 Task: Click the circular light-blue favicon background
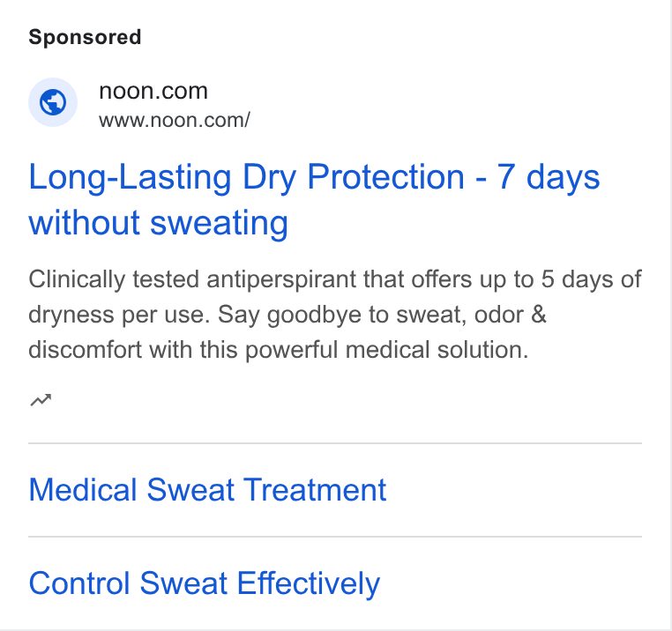pyautogui.click(x=53, y=102)
